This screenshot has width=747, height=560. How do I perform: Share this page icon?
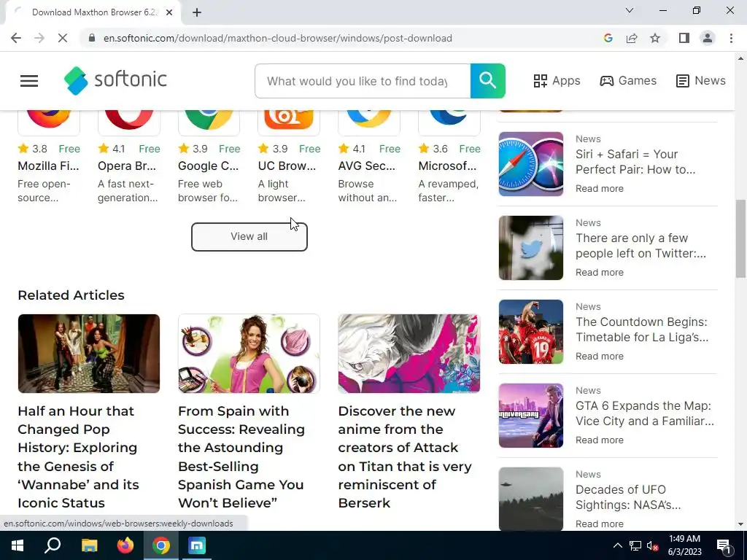(x=632, y=38)
